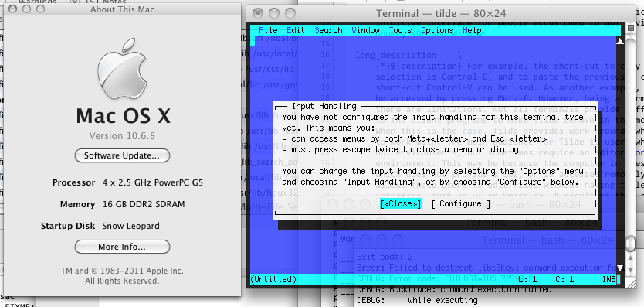Click the Apple logo in About This Mac

point(122,69)
